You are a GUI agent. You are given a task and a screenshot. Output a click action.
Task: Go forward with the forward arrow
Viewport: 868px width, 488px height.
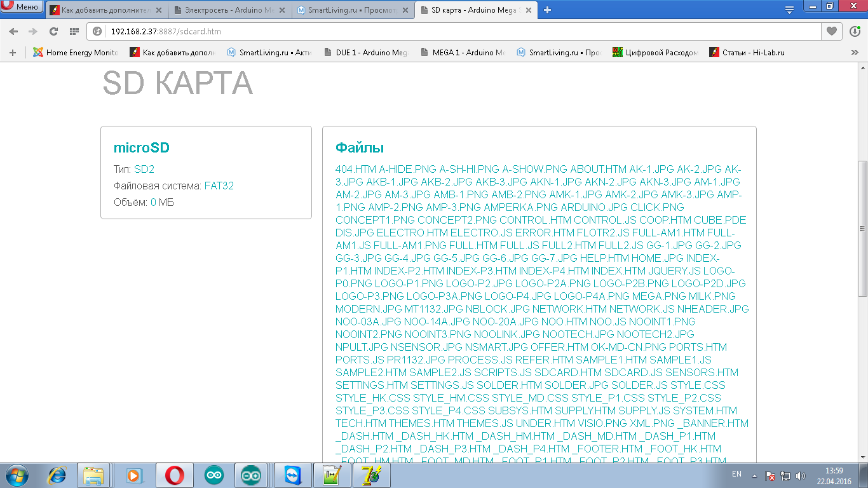pyautogui.click(x=33, y=31)
